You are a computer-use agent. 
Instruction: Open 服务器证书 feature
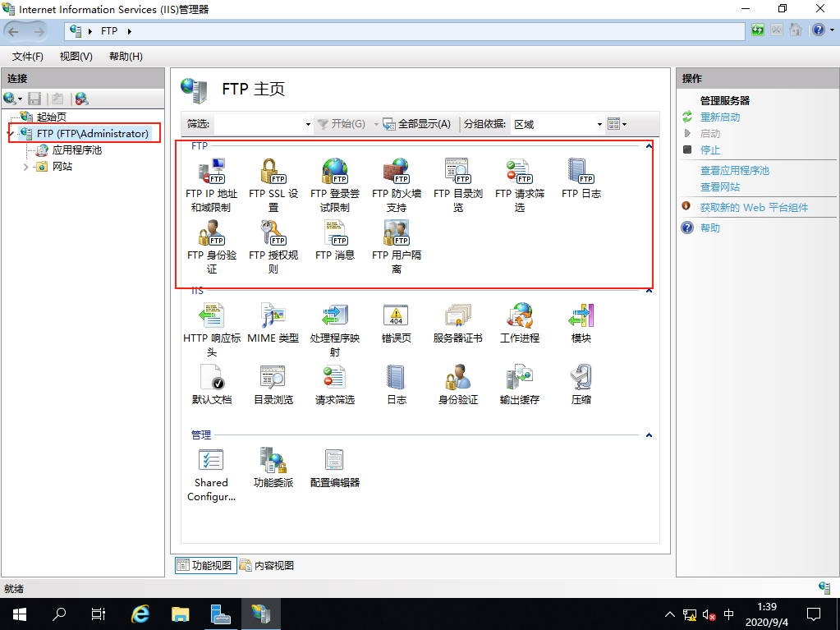pos(458,323)
